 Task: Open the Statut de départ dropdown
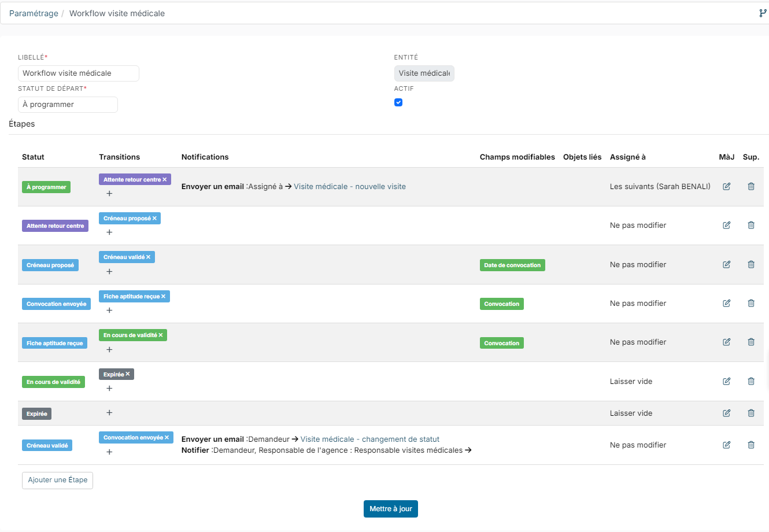pos(68,105)
